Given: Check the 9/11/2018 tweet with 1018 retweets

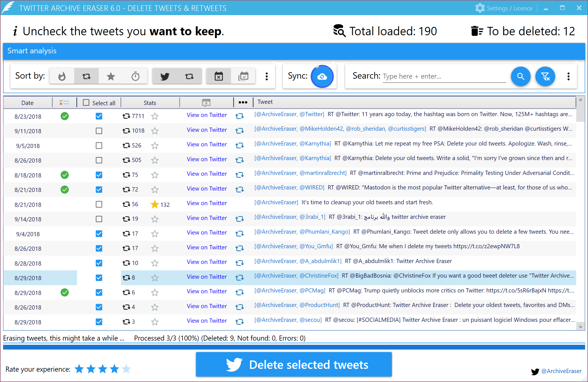Looking at the screenshot, I should click(x=99, y=131).
